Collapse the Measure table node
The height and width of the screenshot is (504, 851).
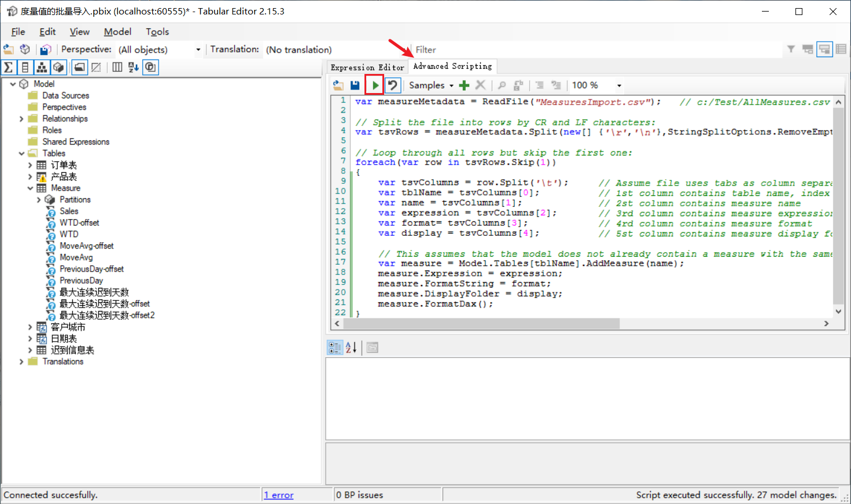tap(30, 188)
